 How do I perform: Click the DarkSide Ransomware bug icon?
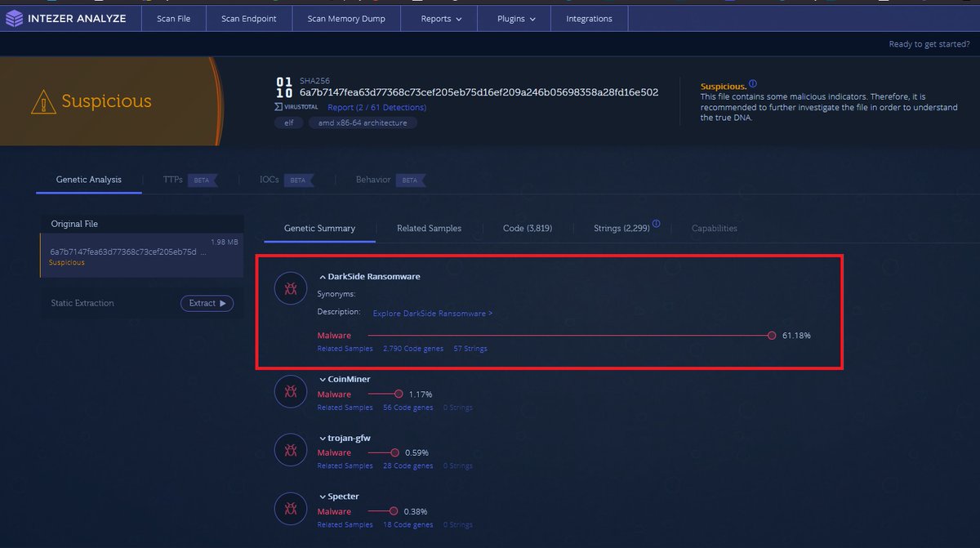[291, 288]
